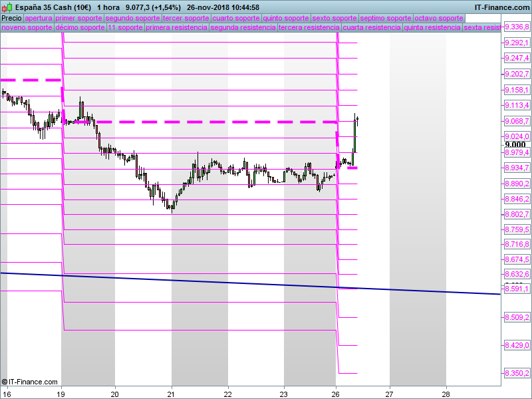Viewport: 532px width, 399px height.
Task: Click the 9.113,4 price axis label
Action: [x=517, y=106]
